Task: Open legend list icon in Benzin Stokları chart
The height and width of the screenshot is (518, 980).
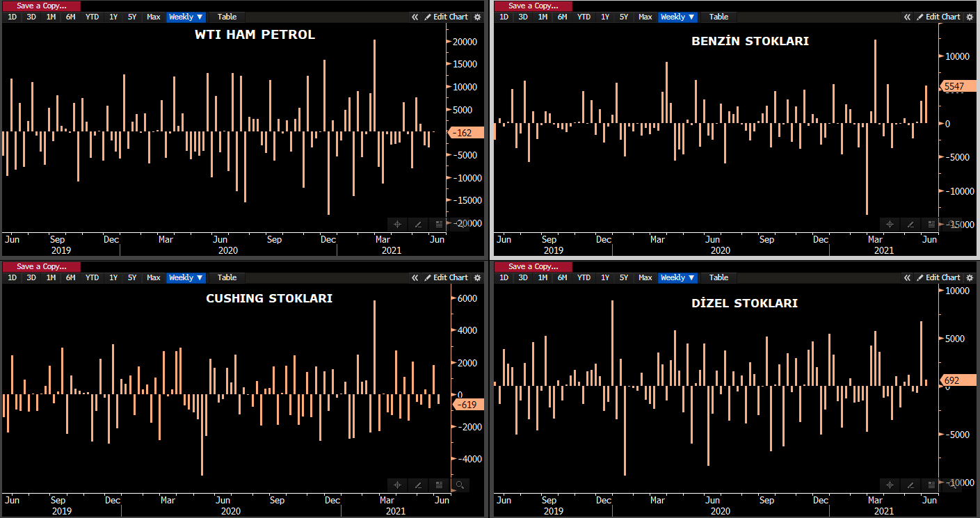Action: coord(931,224)
